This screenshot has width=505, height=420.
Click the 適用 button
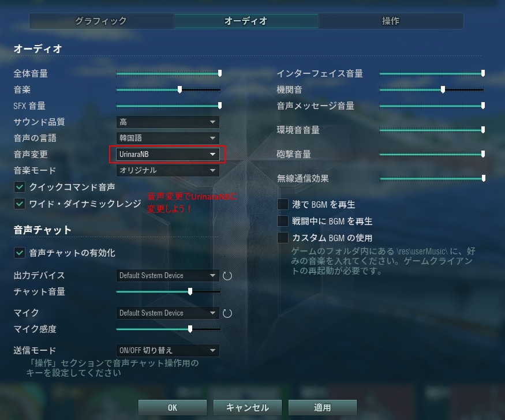coord(323,407)
